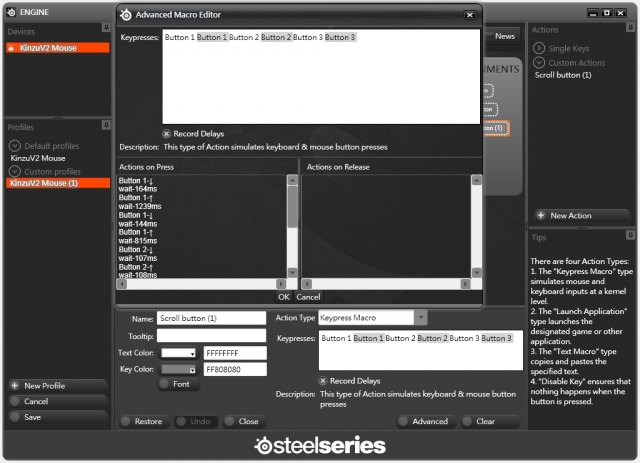Image resolution: width=640 pixels, height=463 pixels.
Task: Click the Actions on Release scroll-right arrow
Action: point(465,283)
